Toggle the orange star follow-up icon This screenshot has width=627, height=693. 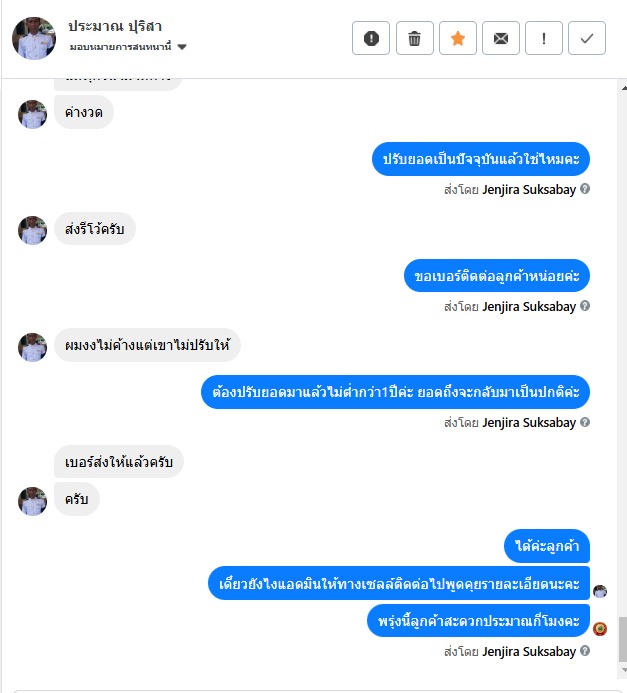click(x=458, y=38)
